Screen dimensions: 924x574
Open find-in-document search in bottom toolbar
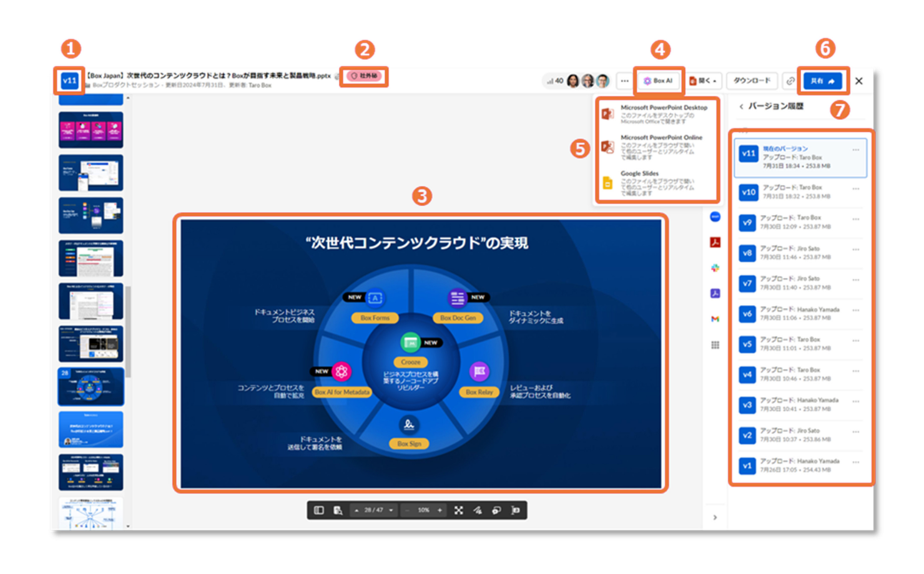(x=338, y=510)
